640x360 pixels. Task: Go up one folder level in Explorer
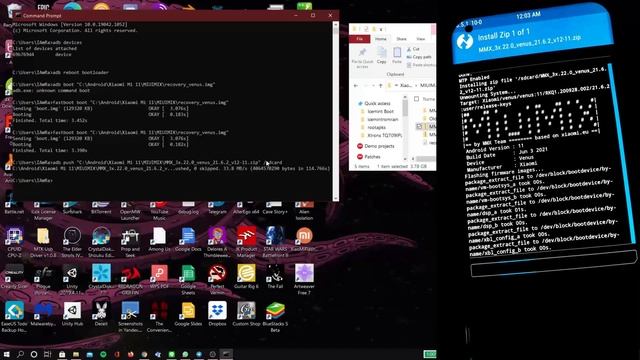[x=380, y=86]
